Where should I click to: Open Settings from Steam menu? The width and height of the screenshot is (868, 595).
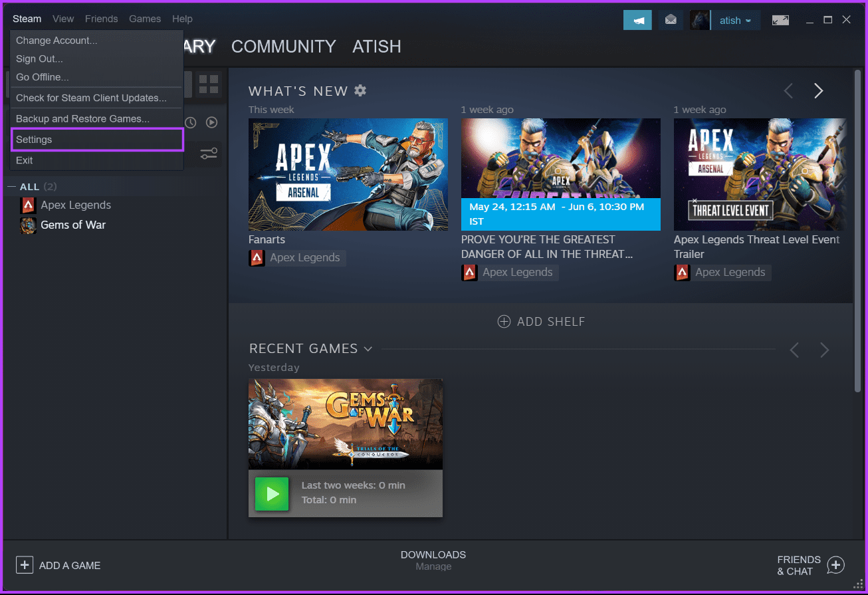coord(96,140)
